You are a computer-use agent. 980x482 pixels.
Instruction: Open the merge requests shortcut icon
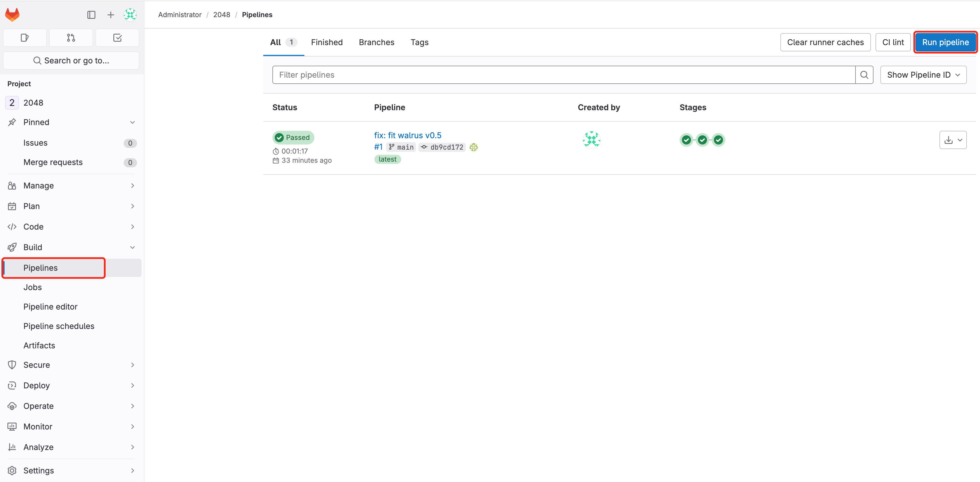(71, 38)
